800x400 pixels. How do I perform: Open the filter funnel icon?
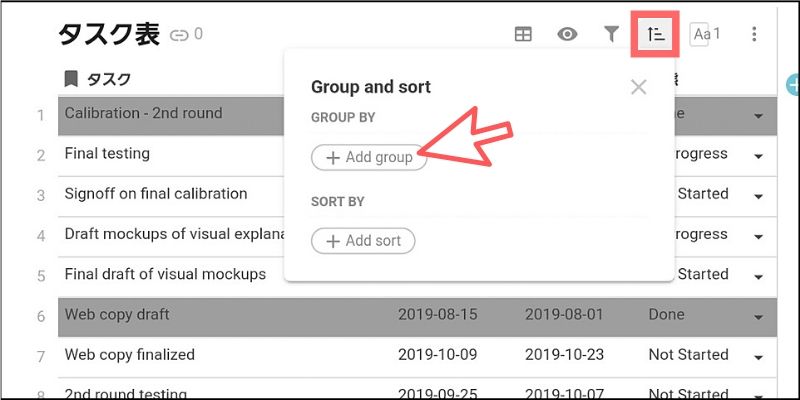[x=611, y=34]
